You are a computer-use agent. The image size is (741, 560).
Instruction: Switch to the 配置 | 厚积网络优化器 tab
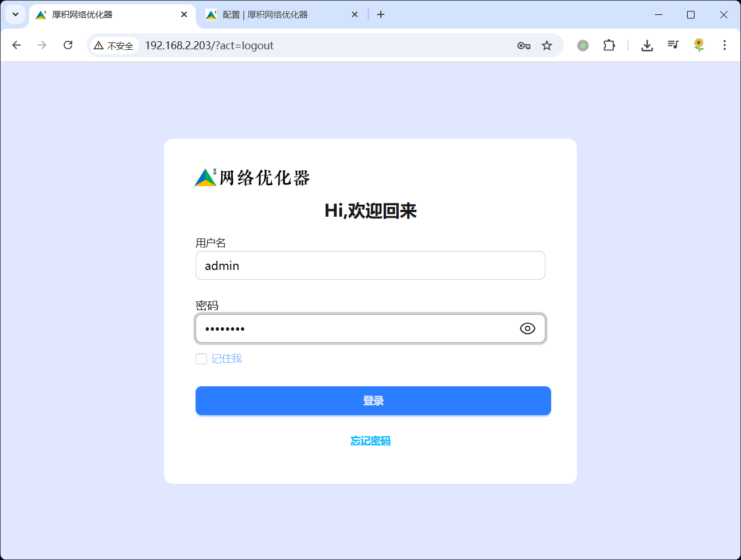(275, 14)
